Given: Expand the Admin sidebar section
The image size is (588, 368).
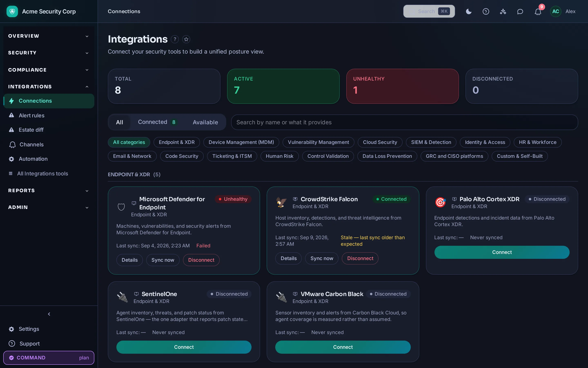Looking at the screenshot, I should tap(49, 207).
